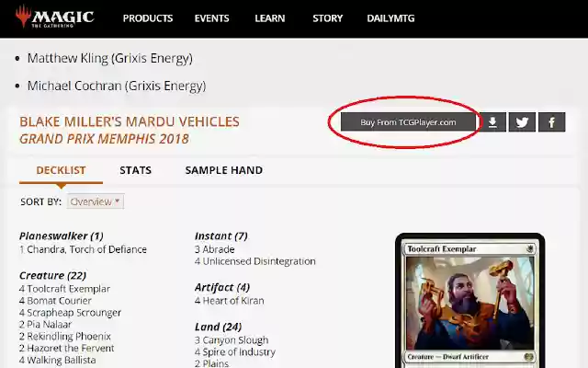Click the Grand Prix Memphis 2018 subtitle
The height and width of the screenshot is (368, 588).
coord(104,139)
